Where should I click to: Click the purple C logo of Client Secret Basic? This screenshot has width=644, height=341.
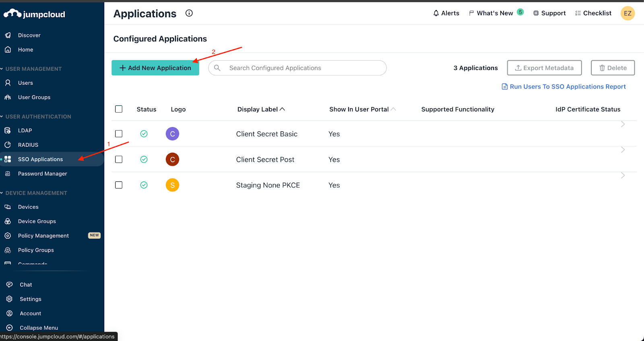[172, 134]
